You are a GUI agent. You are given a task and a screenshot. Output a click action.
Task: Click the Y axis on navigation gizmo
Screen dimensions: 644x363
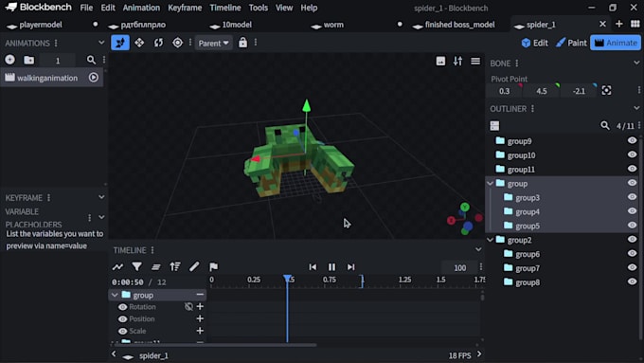point(464,207)
